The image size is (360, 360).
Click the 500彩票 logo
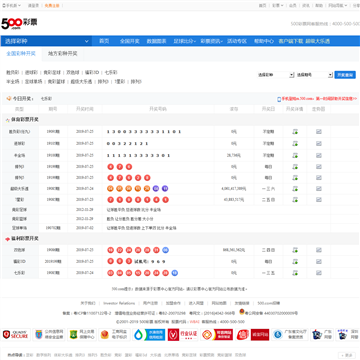tap(19, 23)
